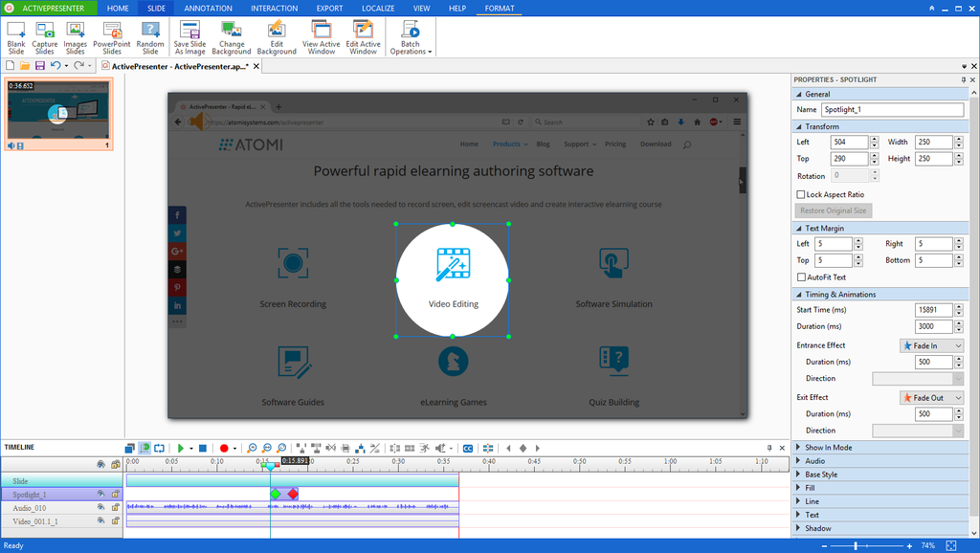This screenshot has height=553, width=980.
Task: Click Edit Active Window
Action: [363, 37]
